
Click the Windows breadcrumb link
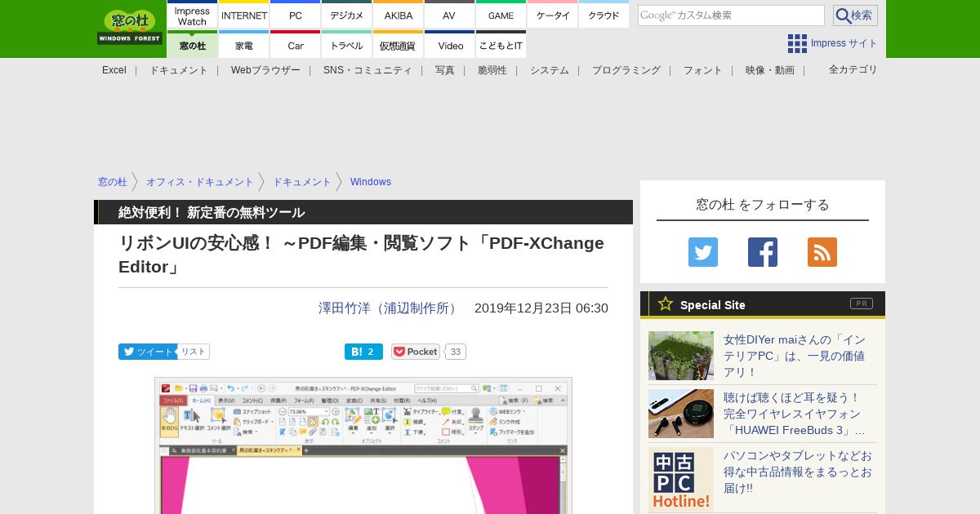[x=371, y=182]
